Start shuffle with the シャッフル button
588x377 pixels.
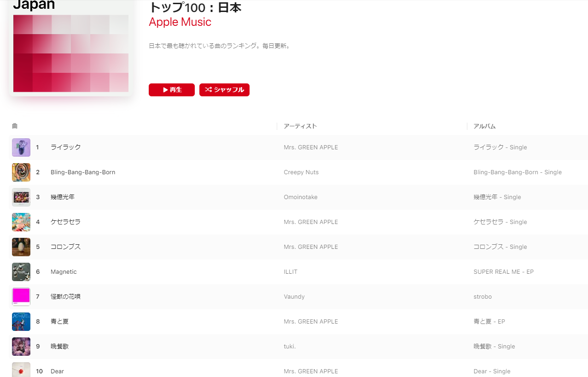pyautogui.click(x=224, y=90)
